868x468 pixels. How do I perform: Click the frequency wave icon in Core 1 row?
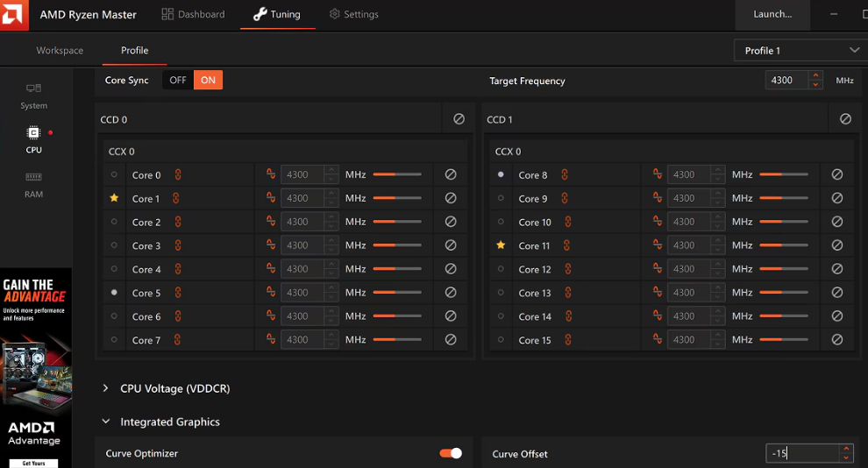click(271, 197)
